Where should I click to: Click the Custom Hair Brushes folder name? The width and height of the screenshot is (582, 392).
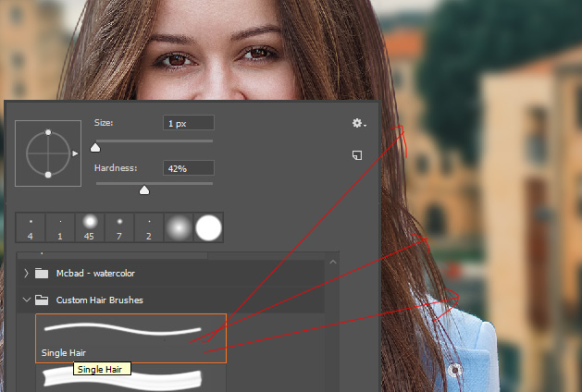100,300
